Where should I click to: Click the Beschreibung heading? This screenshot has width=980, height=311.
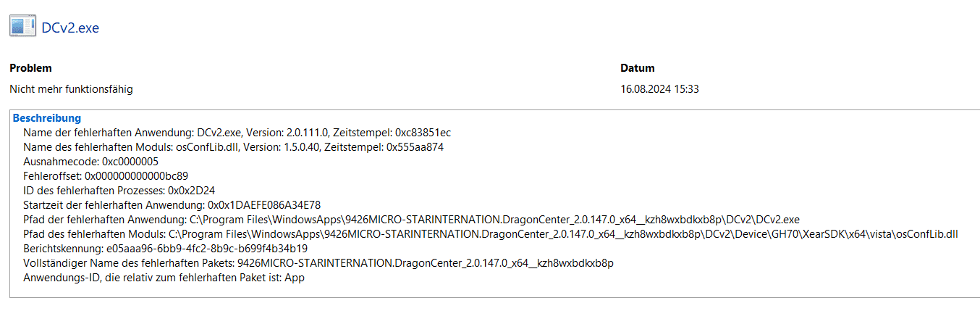(47, 118)
